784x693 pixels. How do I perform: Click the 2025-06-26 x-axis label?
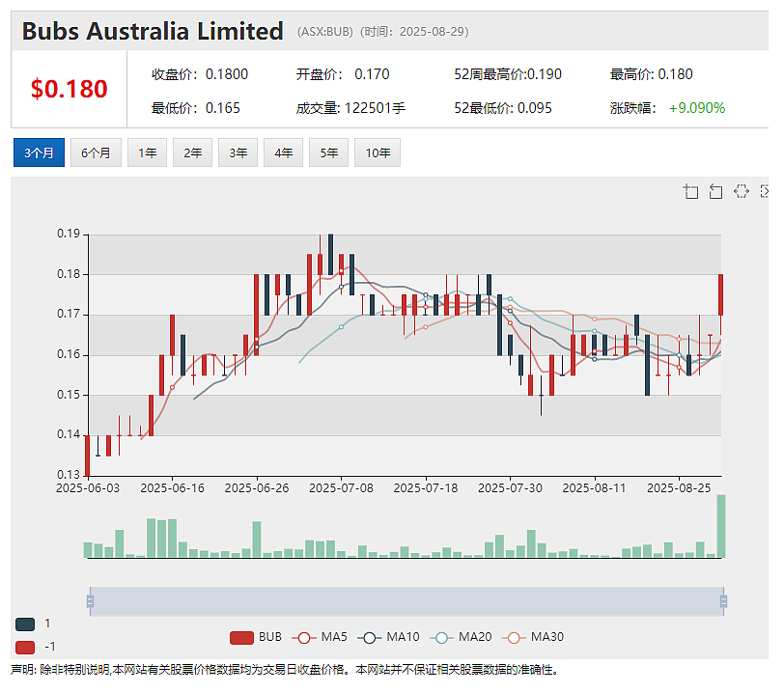257,488
